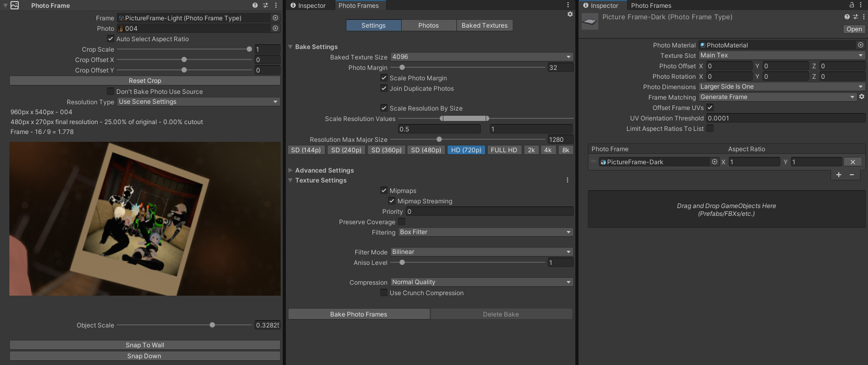Remove list entry with minus button
Viewport: 868px width, 365px height.
852,175
